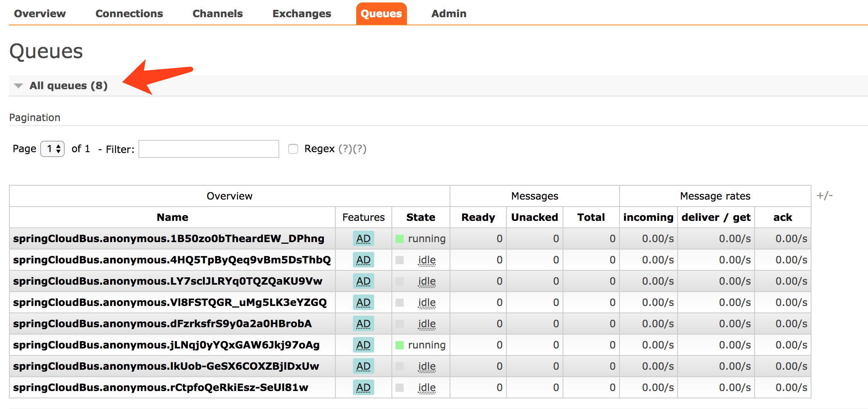Click AD feature badge for queue jLNqj0yYQxGAW6Jkj97oAg
868x409 pixels.
pyautogui.click(x=364, y=345)
